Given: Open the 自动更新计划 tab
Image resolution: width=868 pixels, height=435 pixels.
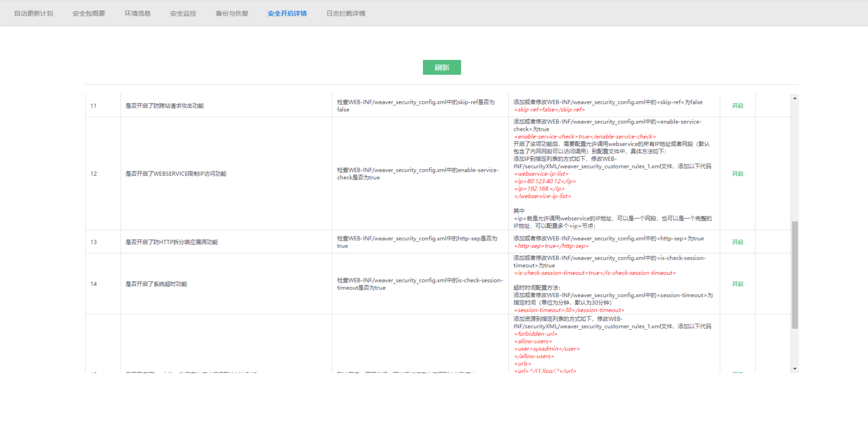Looking at the screenshot, I should [34, 14].
